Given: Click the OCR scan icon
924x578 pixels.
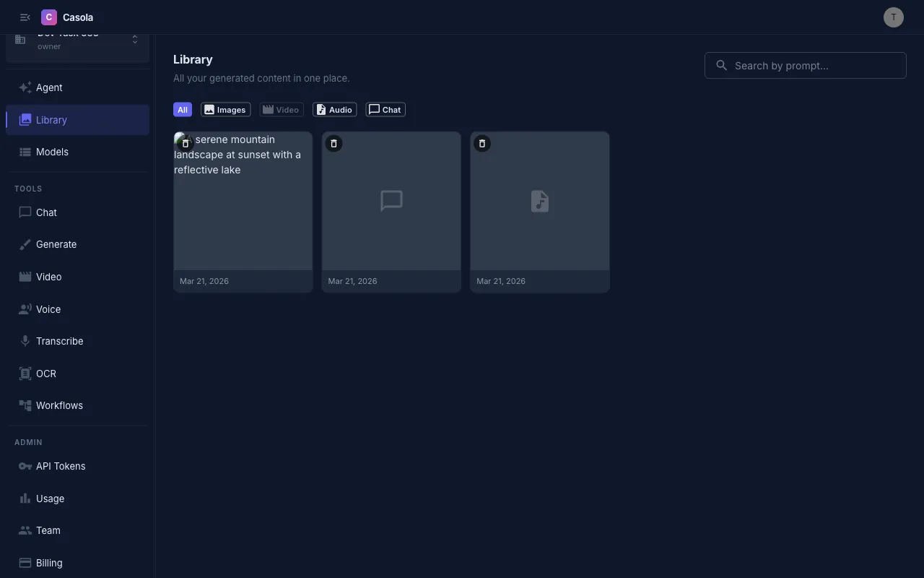Looking at the screenshot, I should [25, 374].
